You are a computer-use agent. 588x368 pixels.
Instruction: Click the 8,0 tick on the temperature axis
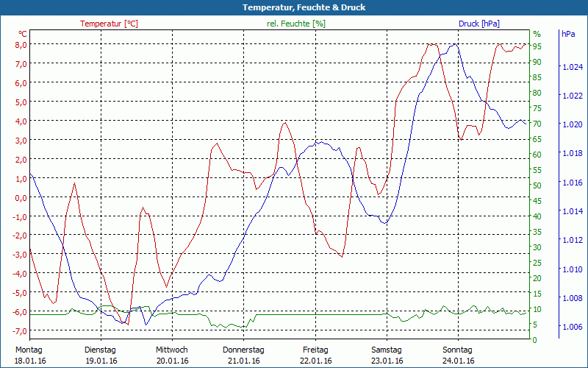tap(20, 44)
